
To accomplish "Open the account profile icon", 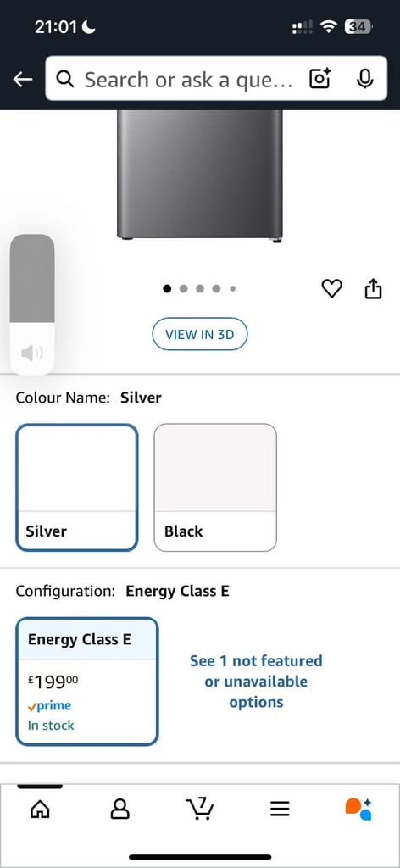I will coord(119,810).
